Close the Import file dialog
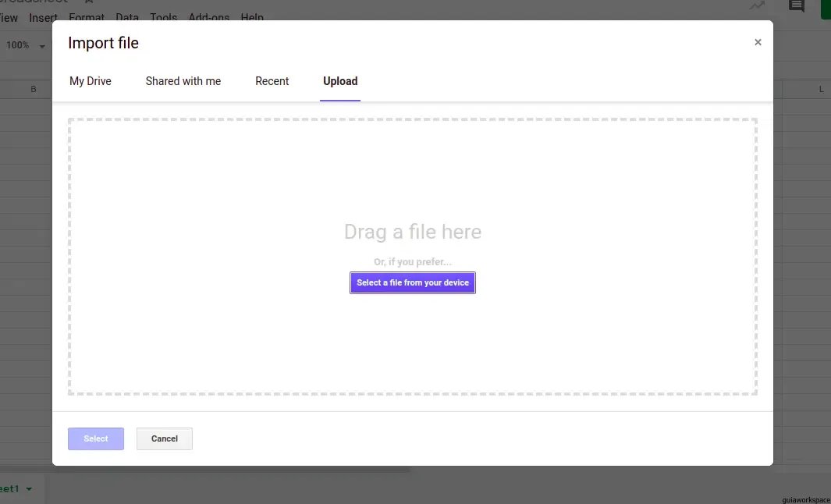This screenshot has height=504, width=831. coord(758,43)
